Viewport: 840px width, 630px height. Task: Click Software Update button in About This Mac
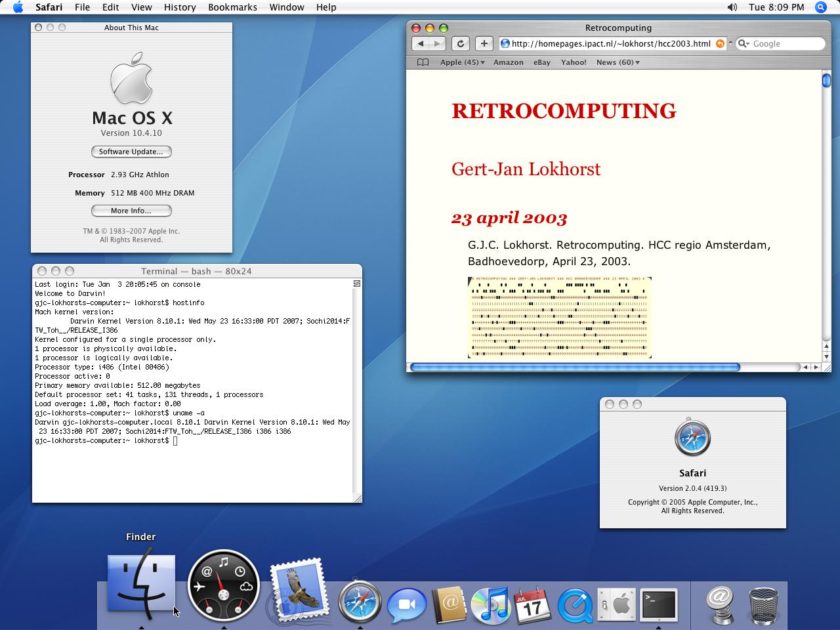coord(131,152)
